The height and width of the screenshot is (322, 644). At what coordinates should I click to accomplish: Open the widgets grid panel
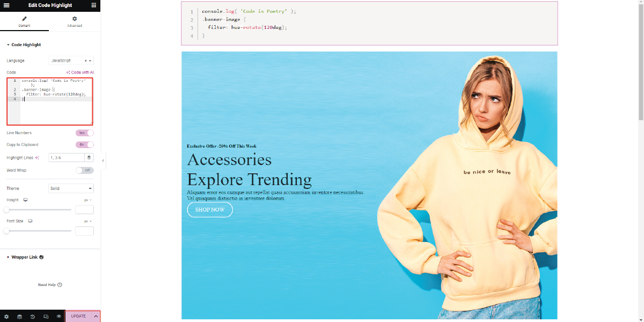point(94,5)
